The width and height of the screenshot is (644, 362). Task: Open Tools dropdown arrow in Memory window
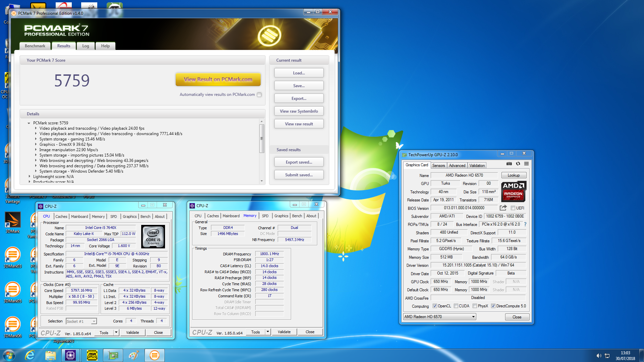(268, 332)
